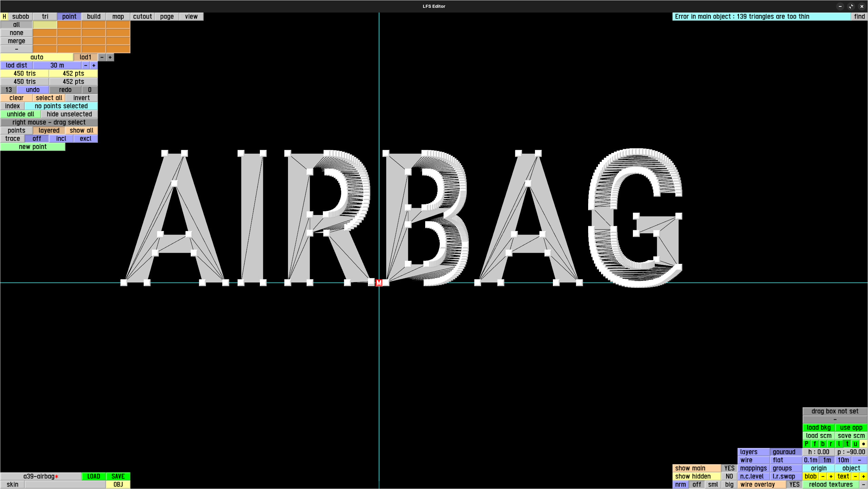Viewport: 868px width, 489px height.
Task: Increase lod dist with plus stepper
Action: (94, 65)
